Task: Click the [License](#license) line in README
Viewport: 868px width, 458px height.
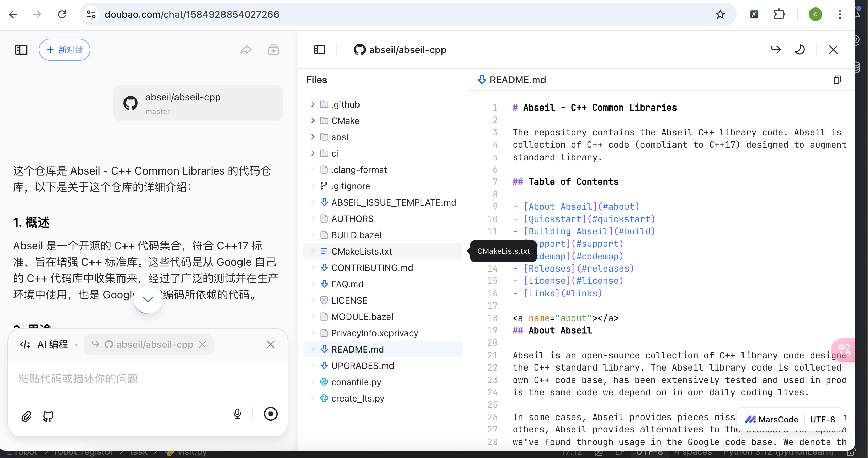Action: (568, 281)
